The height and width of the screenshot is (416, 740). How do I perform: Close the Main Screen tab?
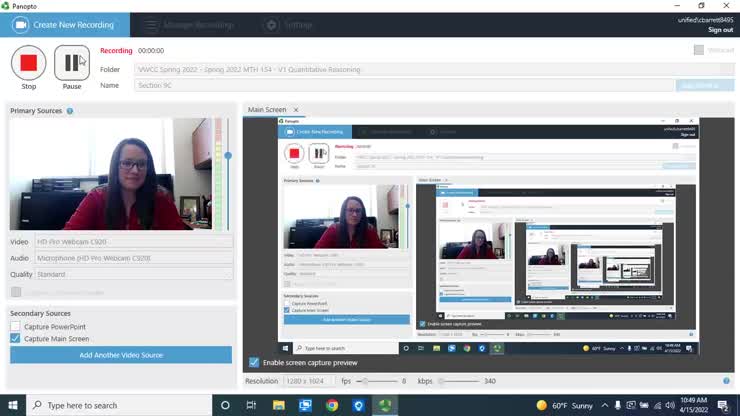point(296,110)
